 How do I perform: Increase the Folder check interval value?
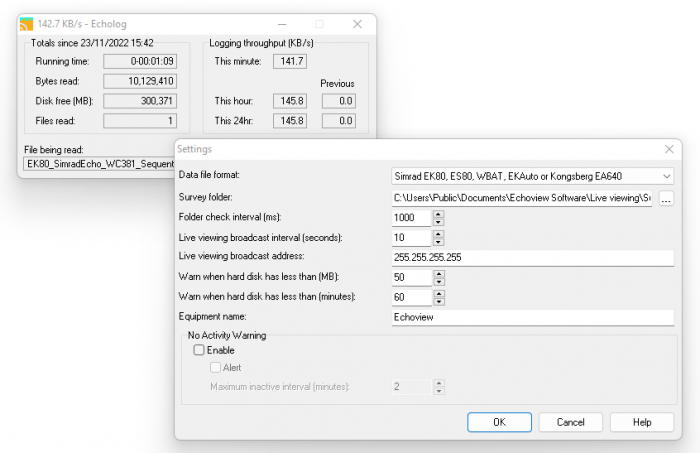438,213
